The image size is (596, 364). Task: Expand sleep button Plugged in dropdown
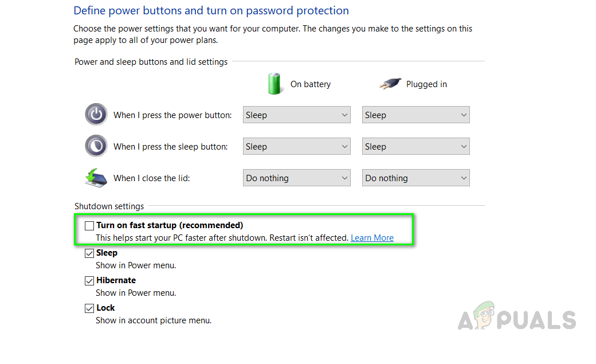pos(415,146)
